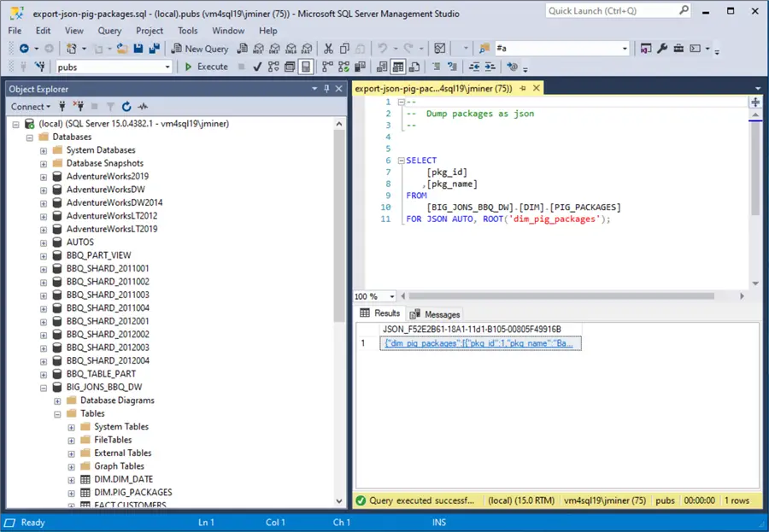This screenshot has width=769, height=532.
Task: Open the 100 % zoom dropdown
Action: pos(391,296)
